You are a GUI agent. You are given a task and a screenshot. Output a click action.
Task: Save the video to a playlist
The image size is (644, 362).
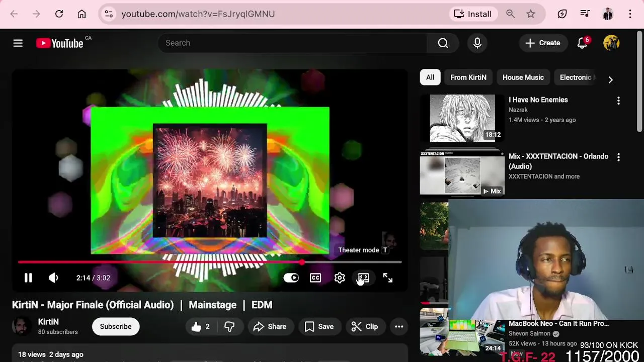[x=319, y=327]
